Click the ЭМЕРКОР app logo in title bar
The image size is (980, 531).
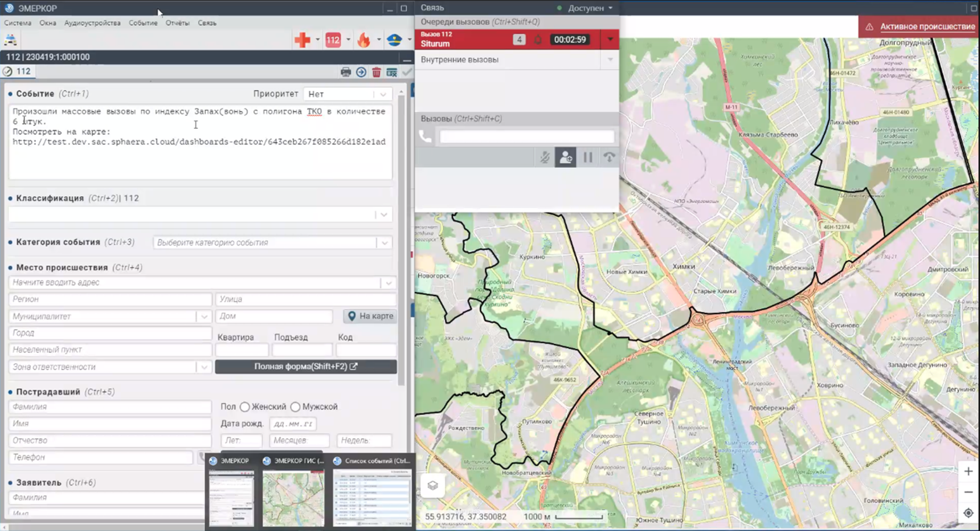(9, 8)
